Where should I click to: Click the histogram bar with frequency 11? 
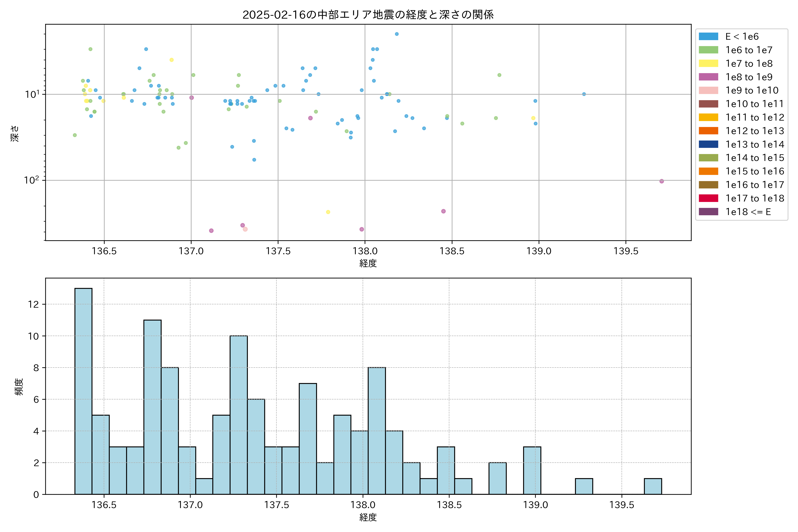click(152, 407)
